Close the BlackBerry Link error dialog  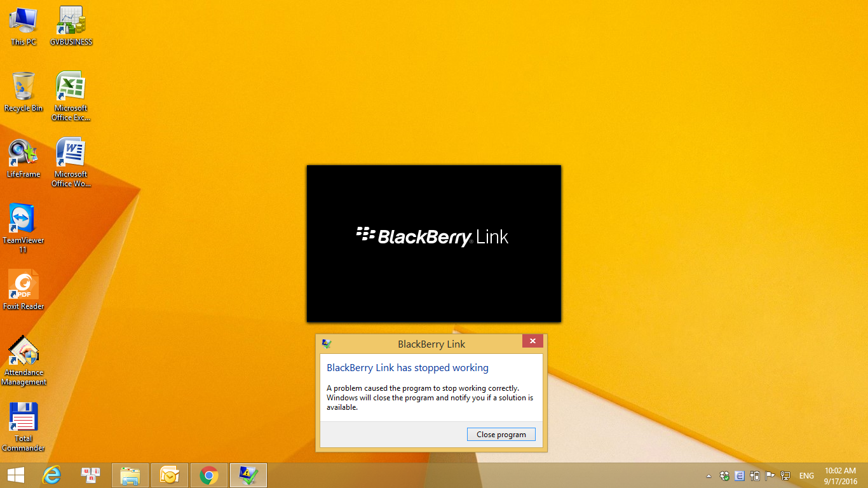coord(532,341)
